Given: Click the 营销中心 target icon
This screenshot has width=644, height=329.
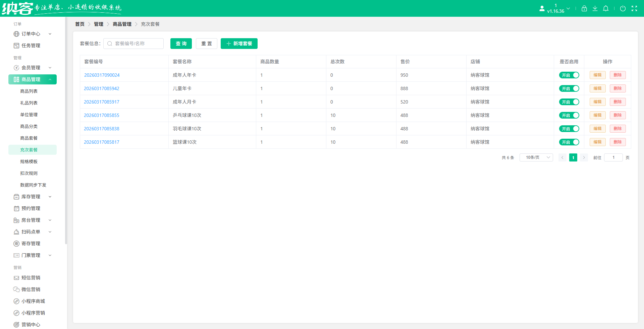Looking at the screenshot, I should tap(16, 325).
